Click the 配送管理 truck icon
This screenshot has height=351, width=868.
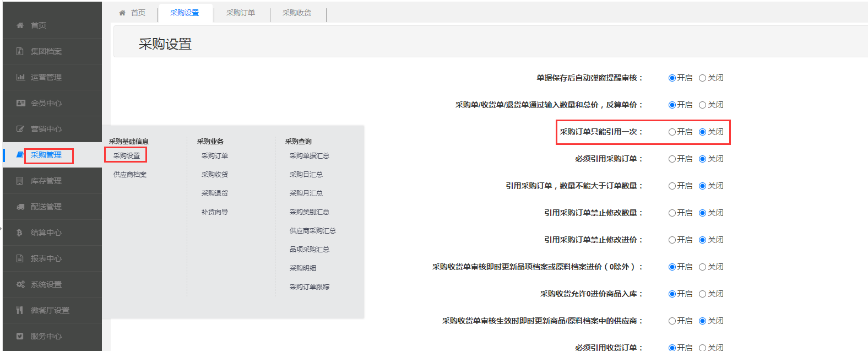20,207
